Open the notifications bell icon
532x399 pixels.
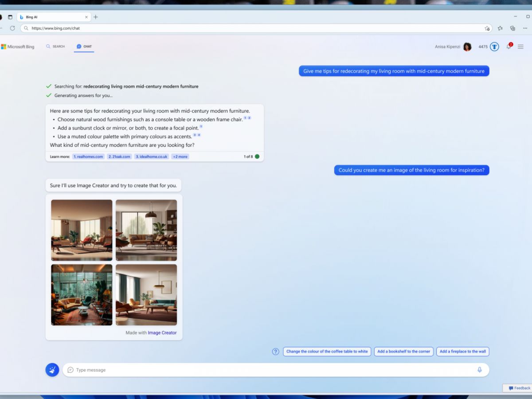(509, 46)
